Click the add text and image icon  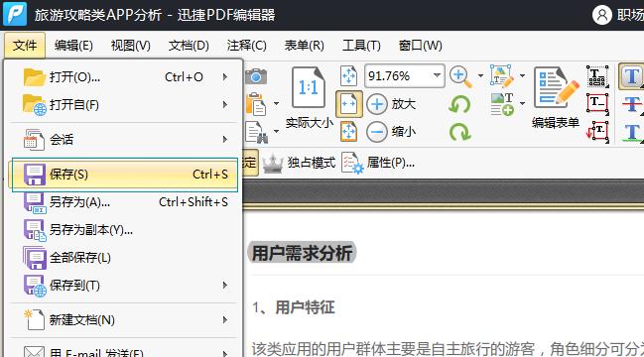point(502,104)
